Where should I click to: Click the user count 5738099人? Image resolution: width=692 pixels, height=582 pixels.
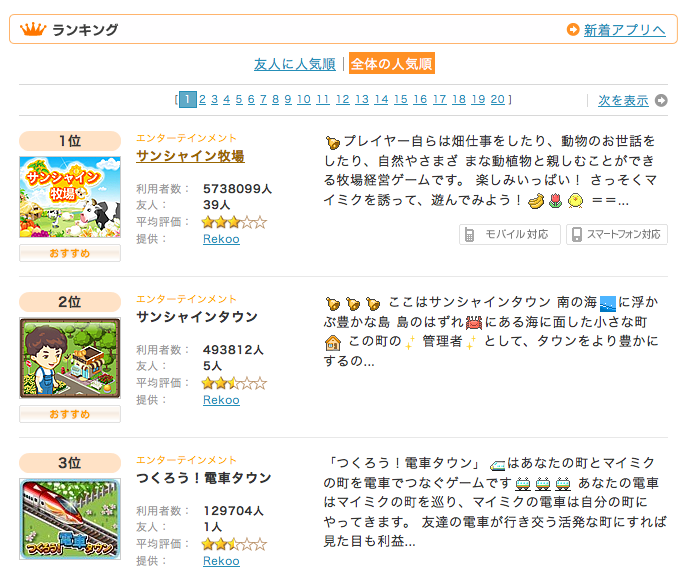click(x=237, y=189)
